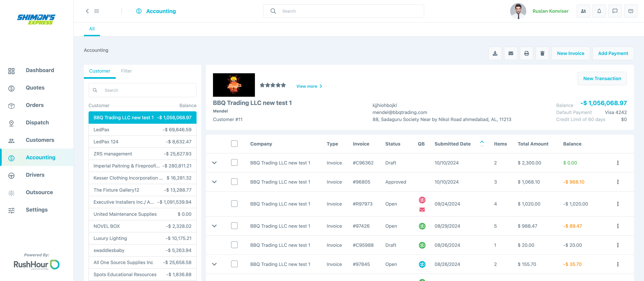Screen dimensions: 644x281
Task: Collapse the hamburger menu near Accounting header
Action: [x=97, y=11]
